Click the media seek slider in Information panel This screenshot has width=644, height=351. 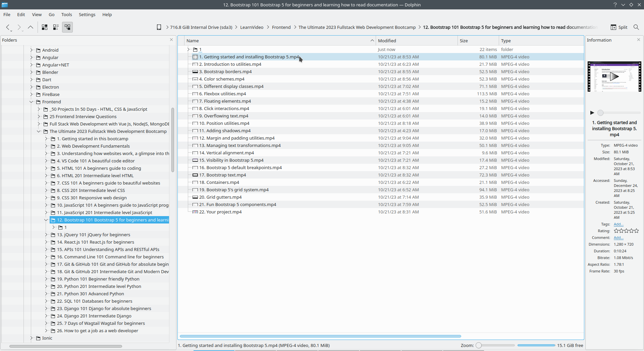[619, 113]
